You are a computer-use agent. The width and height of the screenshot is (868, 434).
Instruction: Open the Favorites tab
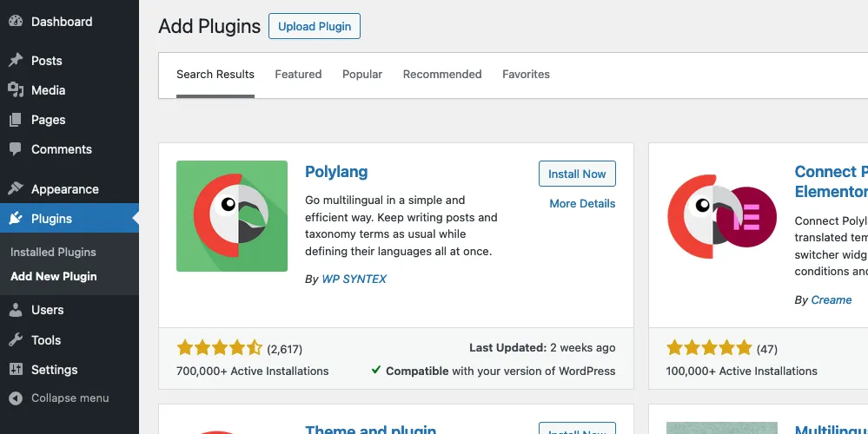coord(526,74)
